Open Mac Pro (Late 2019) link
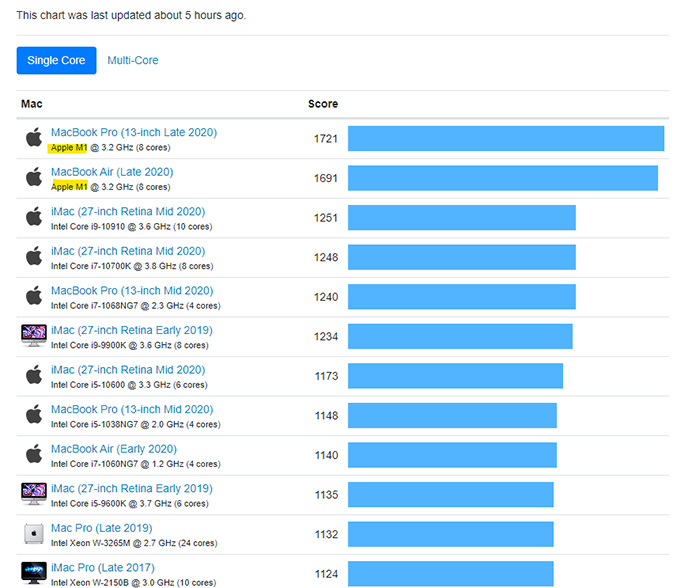The height and width of the screenshot is (588, 700). pyautogui.click(x=102, y=528)
